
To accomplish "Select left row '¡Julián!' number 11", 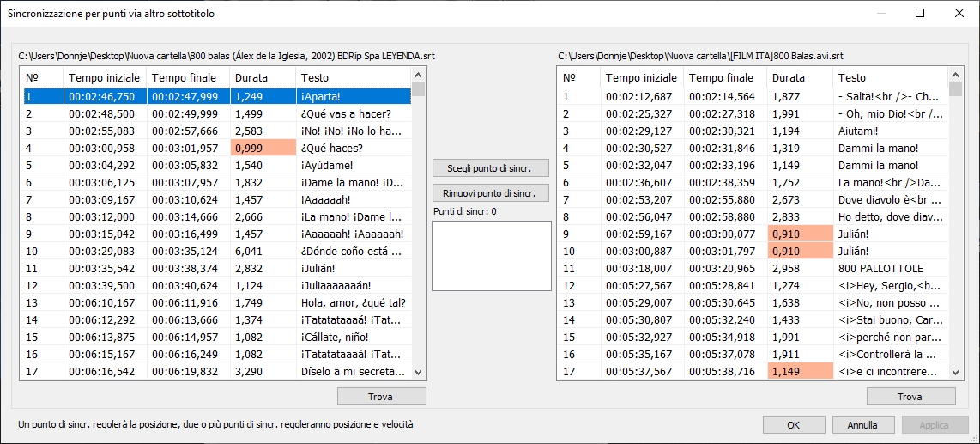I will (x=216, y=269).
